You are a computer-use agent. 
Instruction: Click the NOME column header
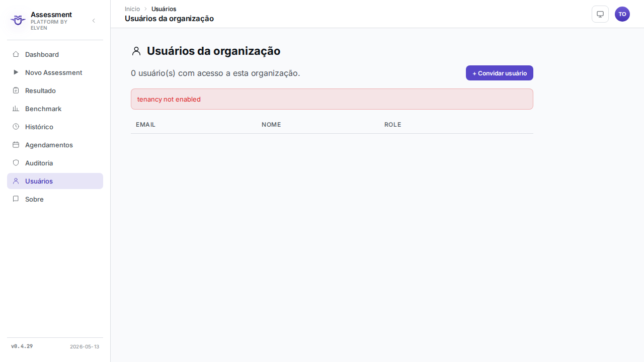(271, 125)
